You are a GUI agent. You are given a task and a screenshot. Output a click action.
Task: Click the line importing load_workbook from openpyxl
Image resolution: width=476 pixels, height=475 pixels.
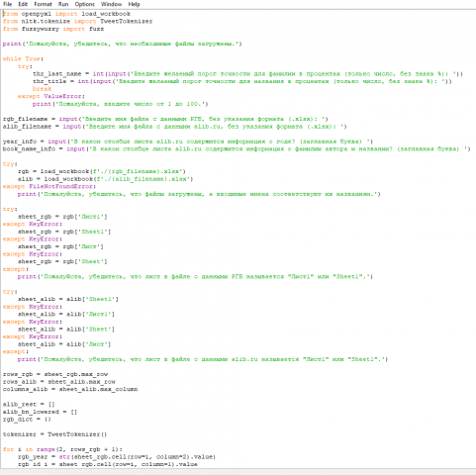pyautogui.click(x=66, y=14)
